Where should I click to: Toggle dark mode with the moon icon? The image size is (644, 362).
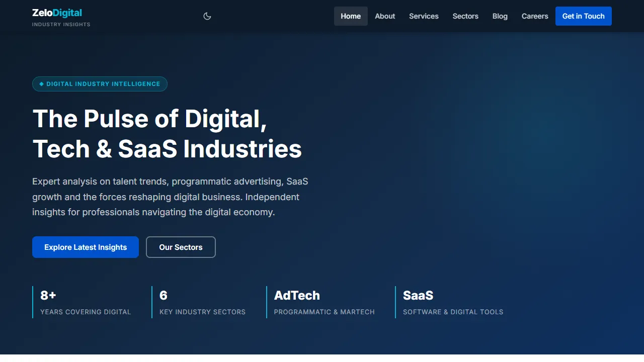click(207, 16)
